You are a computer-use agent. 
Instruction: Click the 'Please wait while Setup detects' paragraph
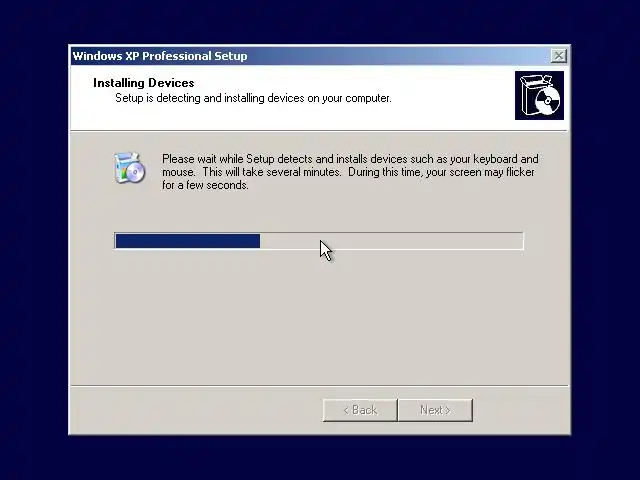coord(350,172)
